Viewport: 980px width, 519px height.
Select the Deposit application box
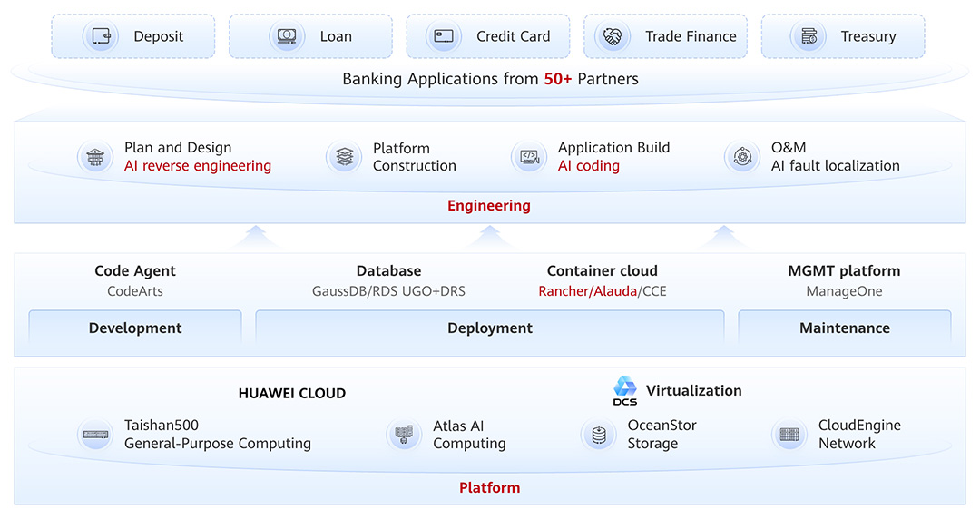coord(133,36)
